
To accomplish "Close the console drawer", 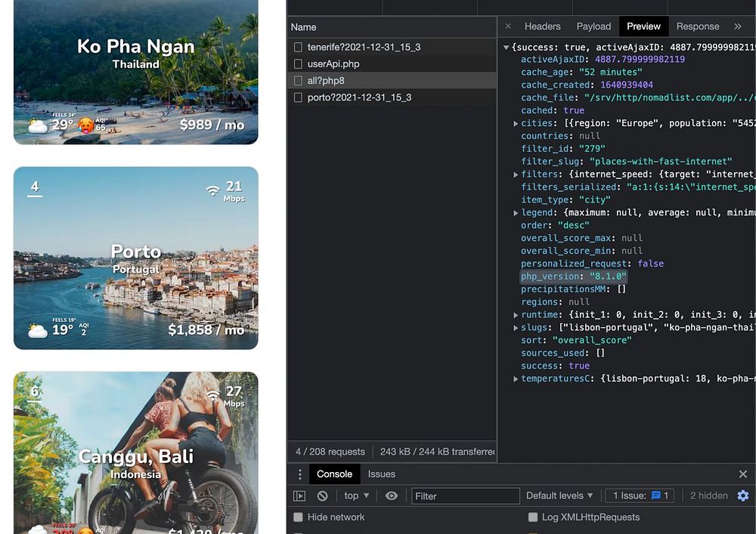I will coord(742,474).
